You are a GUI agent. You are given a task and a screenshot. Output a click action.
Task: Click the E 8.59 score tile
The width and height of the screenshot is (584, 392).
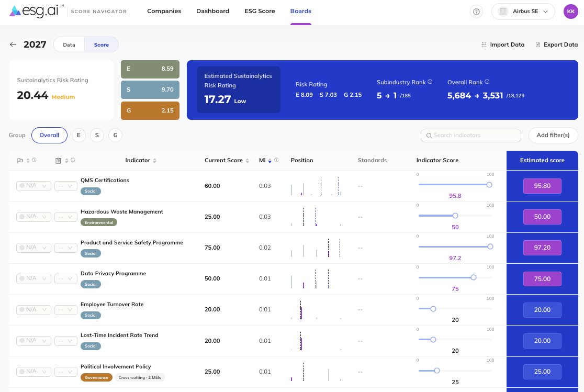150,69
